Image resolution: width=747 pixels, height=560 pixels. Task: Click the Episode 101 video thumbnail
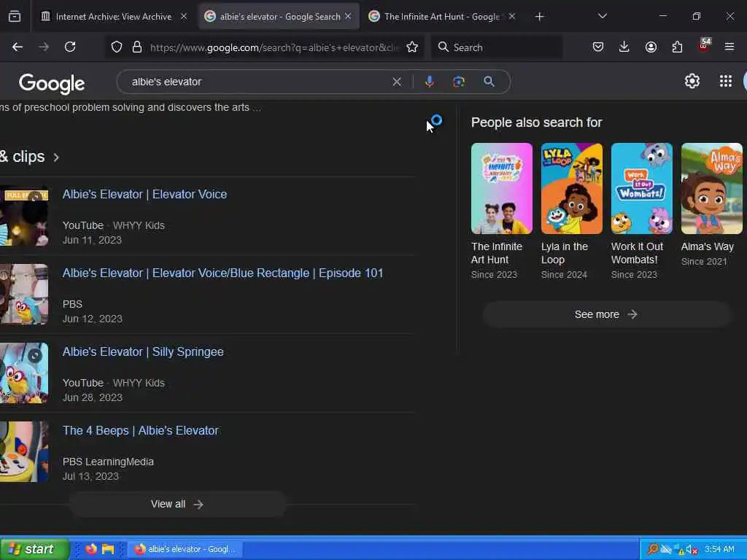[24, 295]
